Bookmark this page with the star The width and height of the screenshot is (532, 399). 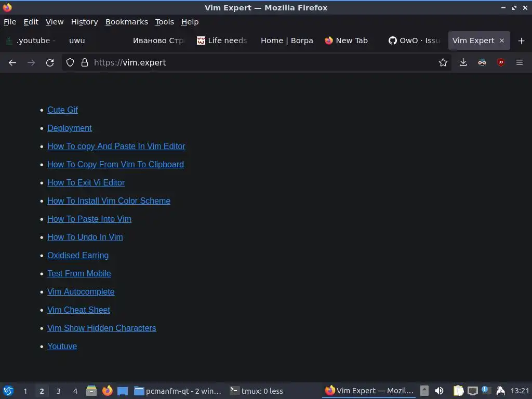click(x=443, y=62)
